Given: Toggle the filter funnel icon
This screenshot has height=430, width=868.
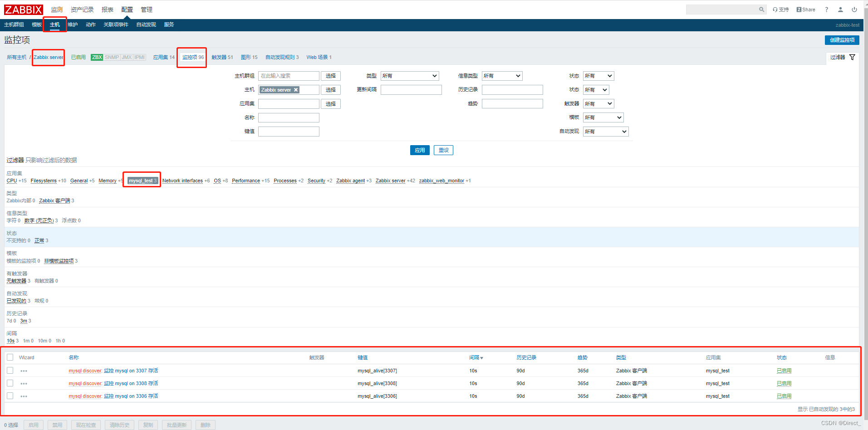Looking at the screenshot, I should 852,57.
